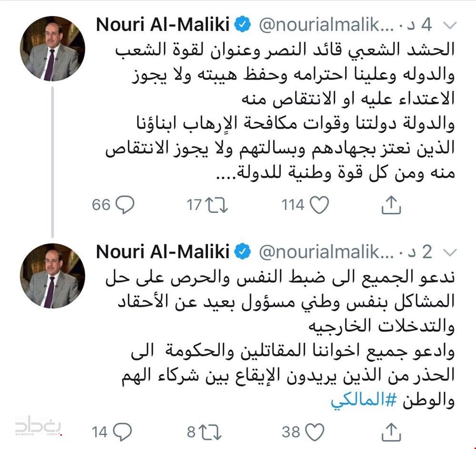Click the verified badge on first tweet

pos(243,25)
